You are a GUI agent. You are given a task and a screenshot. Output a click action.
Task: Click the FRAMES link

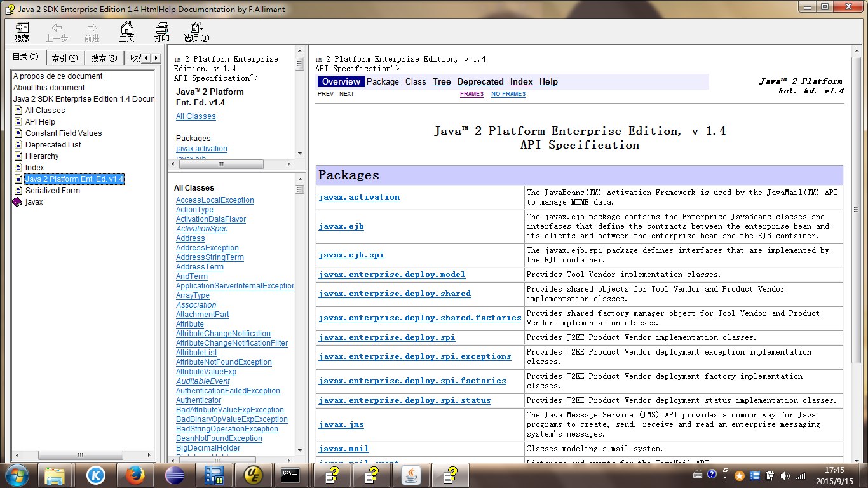pos(471,94)
